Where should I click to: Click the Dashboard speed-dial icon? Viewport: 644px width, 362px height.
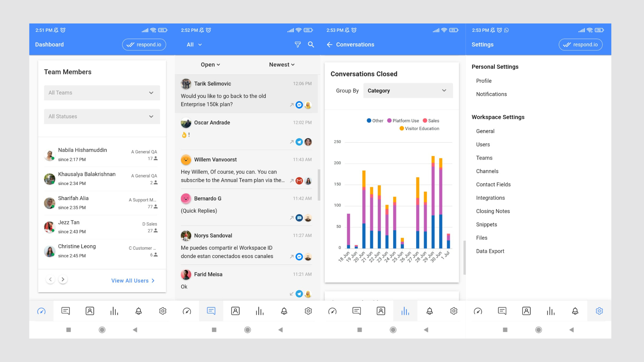click(x=41, y=311)
